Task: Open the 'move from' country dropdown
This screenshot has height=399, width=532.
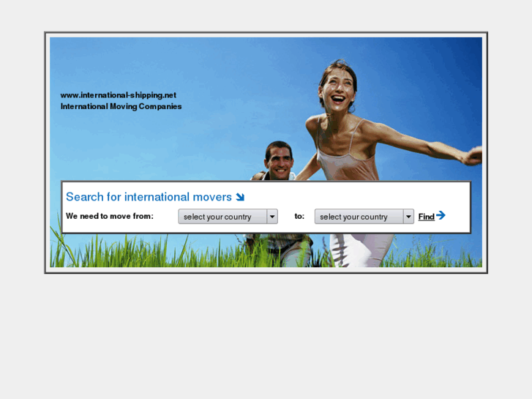Action: point(228,216)
